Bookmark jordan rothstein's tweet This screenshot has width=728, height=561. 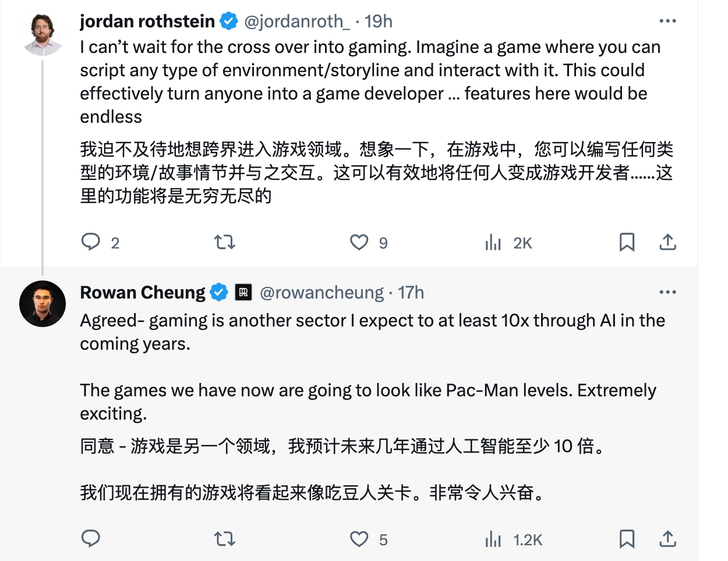tap(627, 242)
